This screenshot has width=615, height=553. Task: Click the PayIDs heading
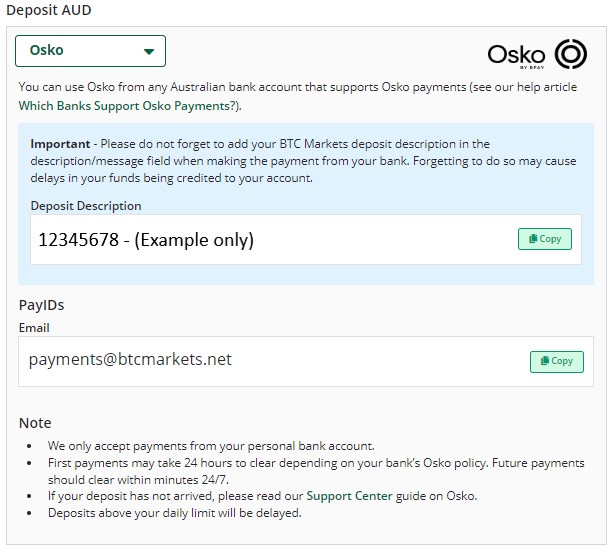[x=42, y=305]
